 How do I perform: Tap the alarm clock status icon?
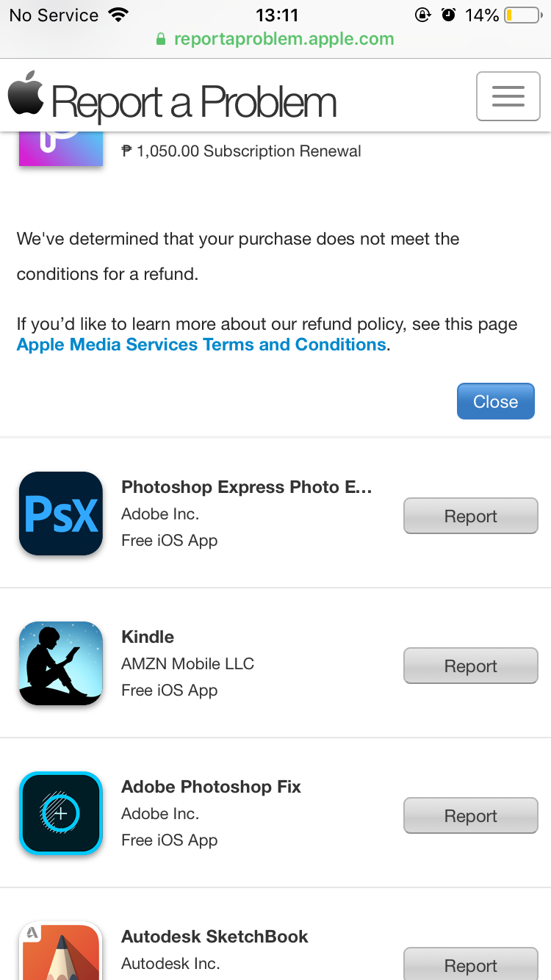(x=448, y=15)
